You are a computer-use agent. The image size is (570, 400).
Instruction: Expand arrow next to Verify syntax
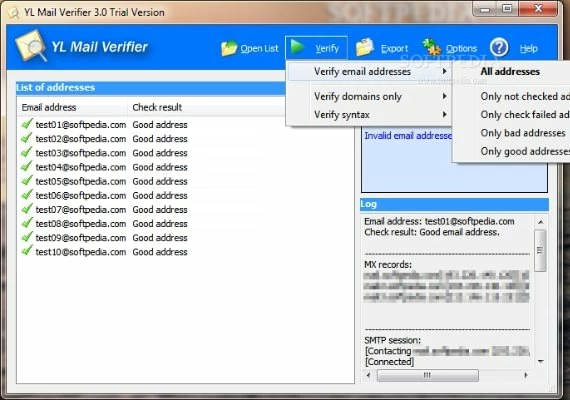[444, 115]
